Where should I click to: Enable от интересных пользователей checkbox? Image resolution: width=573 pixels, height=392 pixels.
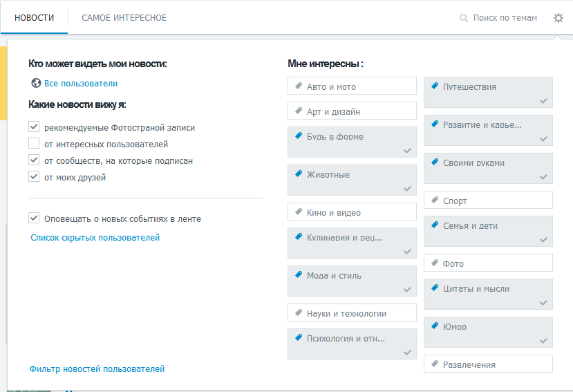point(34,143)
